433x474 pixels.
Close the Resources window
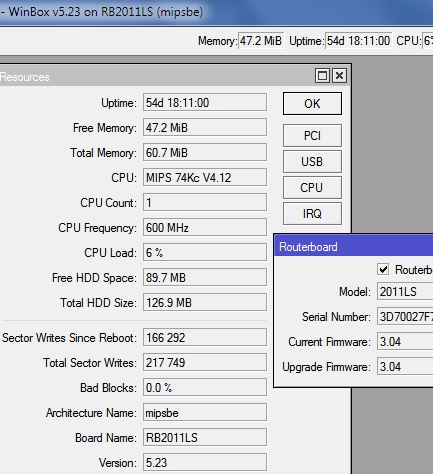339,76
